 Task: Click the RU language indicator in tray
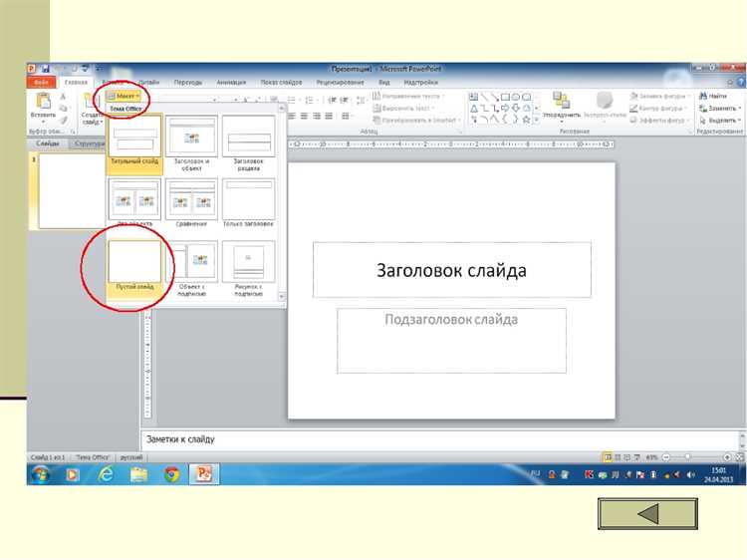pos(536,473)
